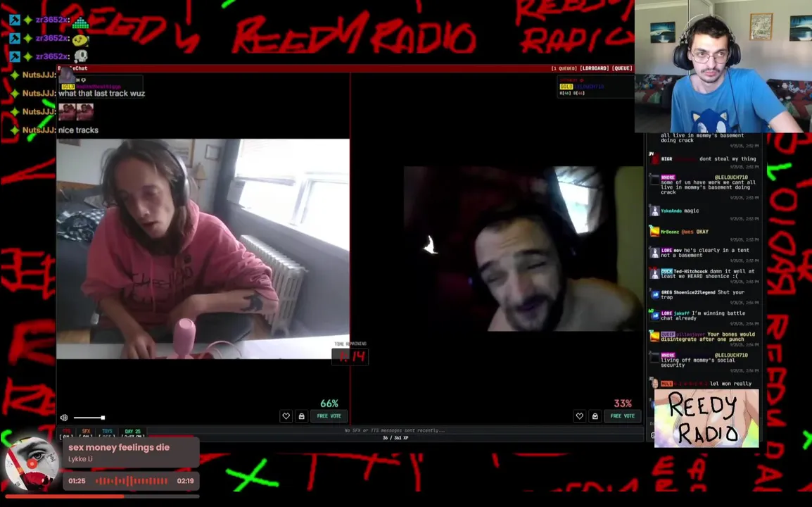Click the artist name Lykke Li
Screen dimensions: 812x507
(x=80, y=459)
